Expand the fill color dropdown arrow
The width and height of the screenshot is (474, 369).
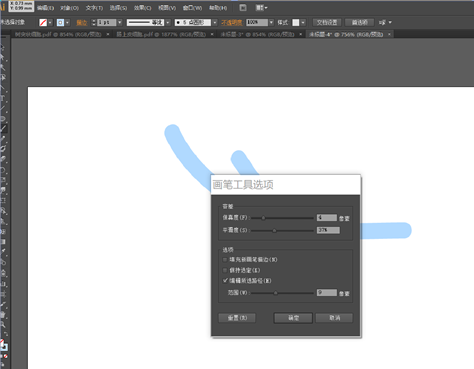pos(50,22)
